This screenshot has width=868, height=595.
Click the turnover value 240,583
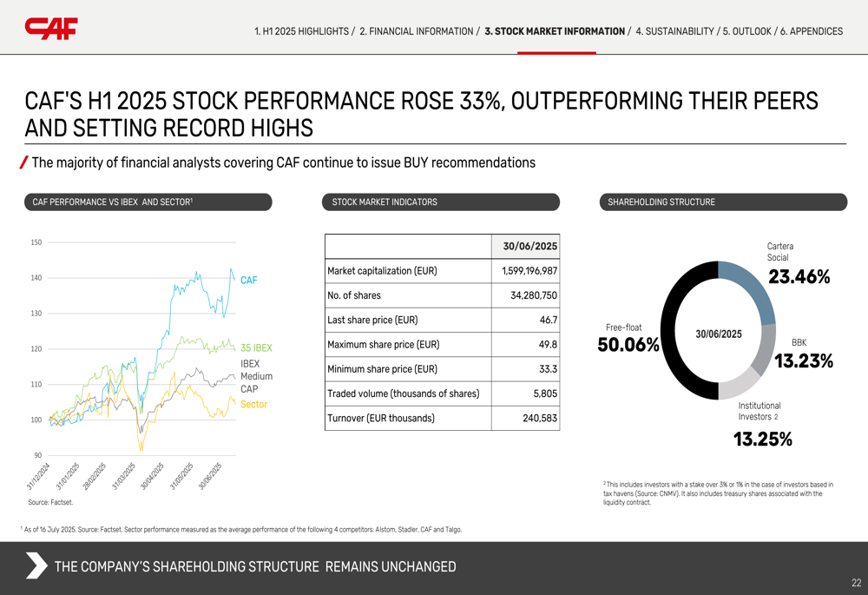coord(540,419)
